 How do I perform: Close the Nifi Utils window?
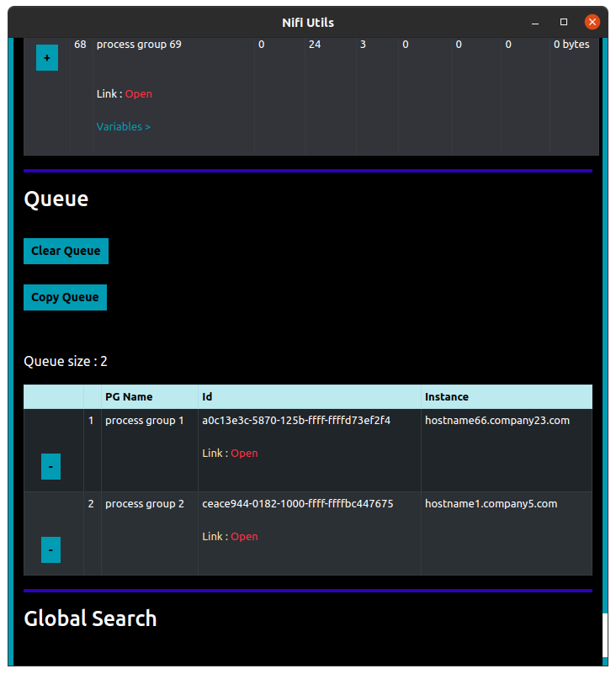592,22
